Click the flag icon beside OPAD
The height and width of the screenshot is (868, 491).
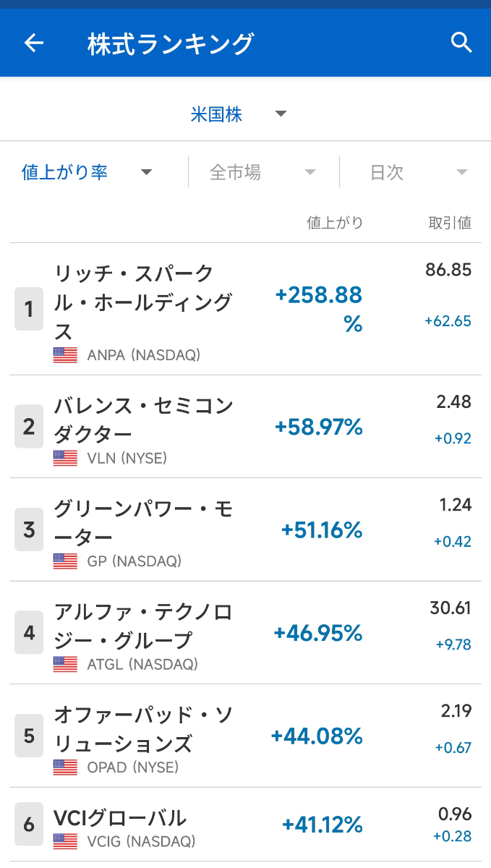(x=65, y=767)
